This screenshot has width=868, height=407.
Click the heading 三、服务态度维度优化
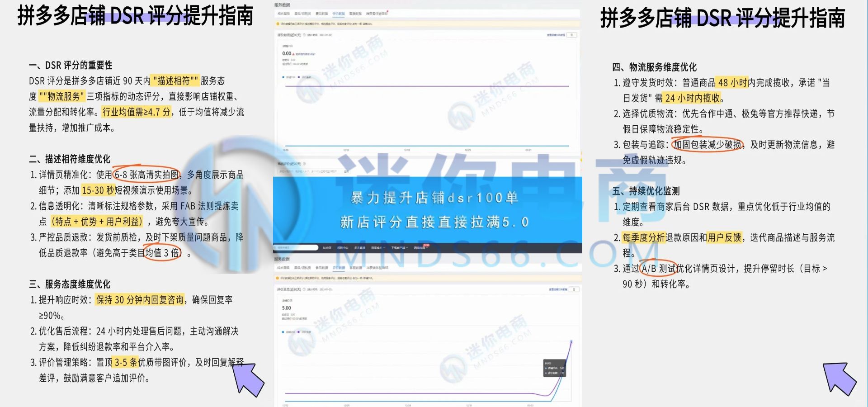click(x=70, y=284)
